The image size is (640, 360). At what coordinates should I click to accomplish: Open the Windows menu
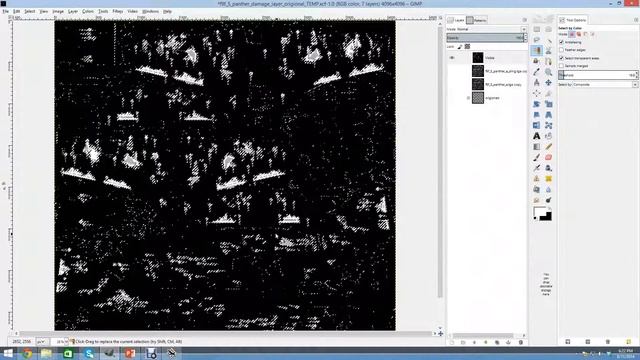(150, 11)
